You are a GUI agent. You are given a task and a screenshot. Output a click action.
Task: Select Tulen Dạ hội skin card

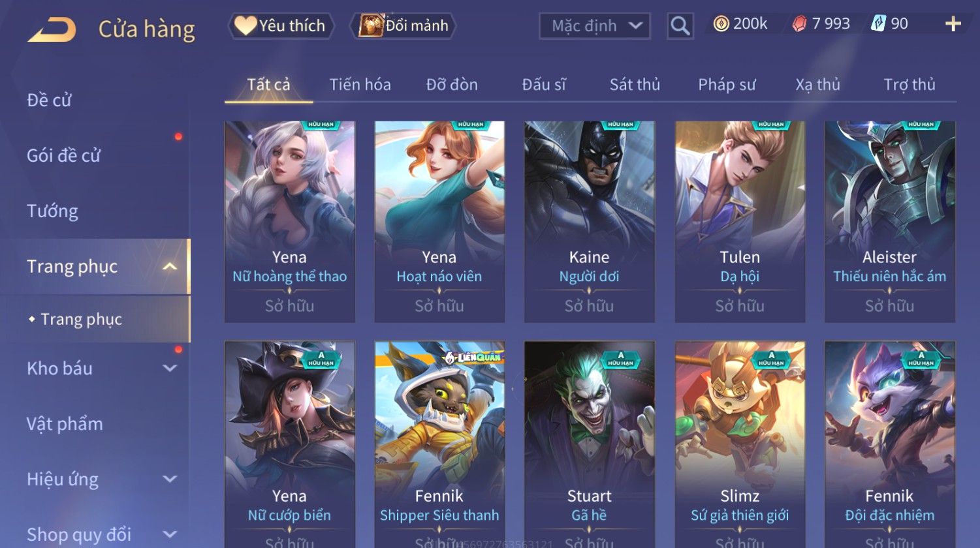click(x=740, y=222)
